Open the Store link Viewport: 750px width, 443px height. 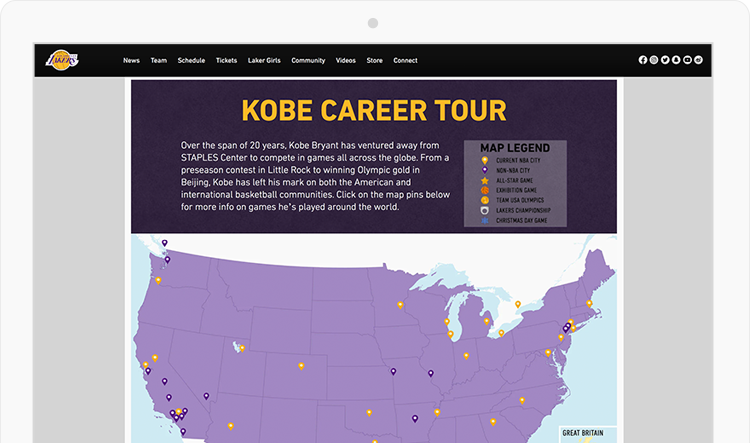pyautogui.click(x=375, y=60)
